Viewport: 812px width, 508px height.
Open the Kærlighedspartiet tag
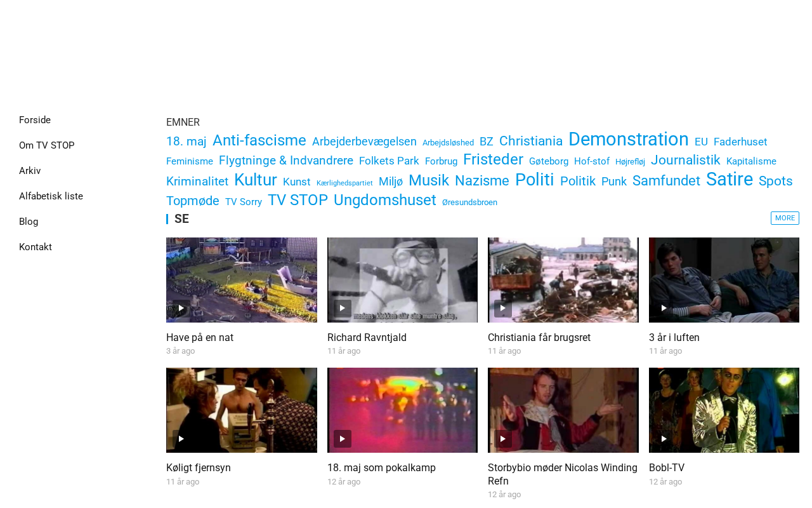(x=344, y=183)
